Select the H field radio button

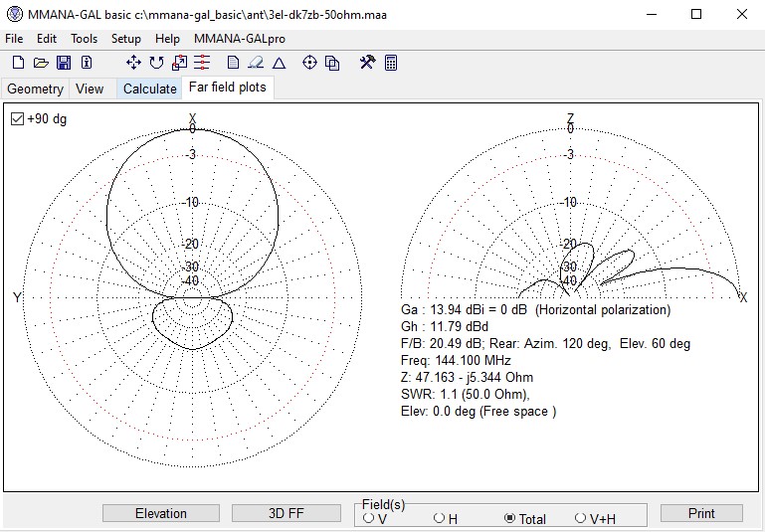coord(439,518)
